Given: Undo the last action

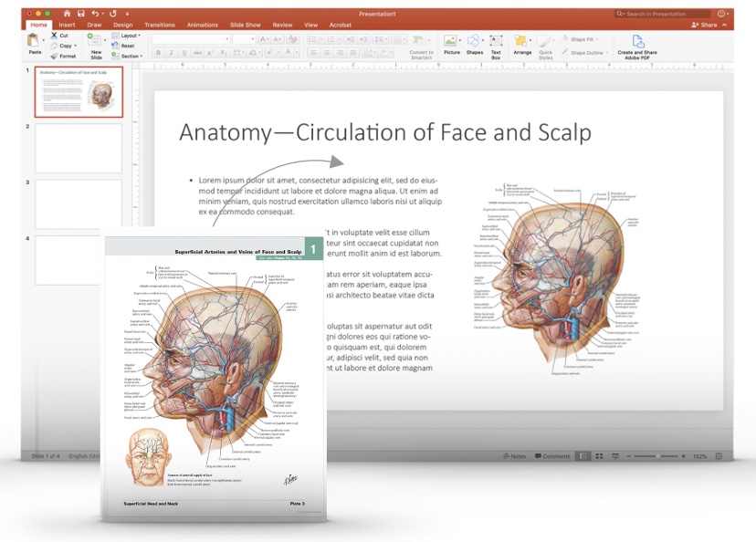Looking at the screenshot, I should pos(96,14).
